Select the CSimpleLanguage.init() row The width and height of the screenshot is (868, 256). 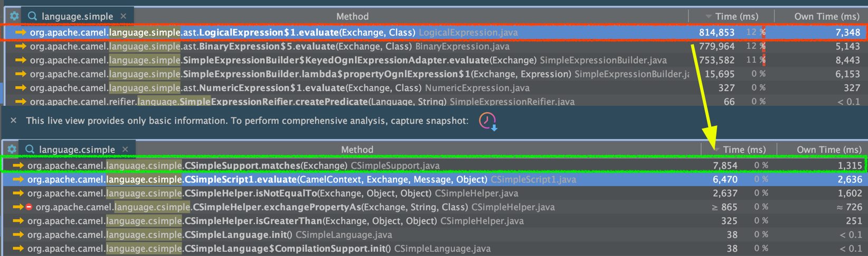pyautogui.click(x=317, y=234)
